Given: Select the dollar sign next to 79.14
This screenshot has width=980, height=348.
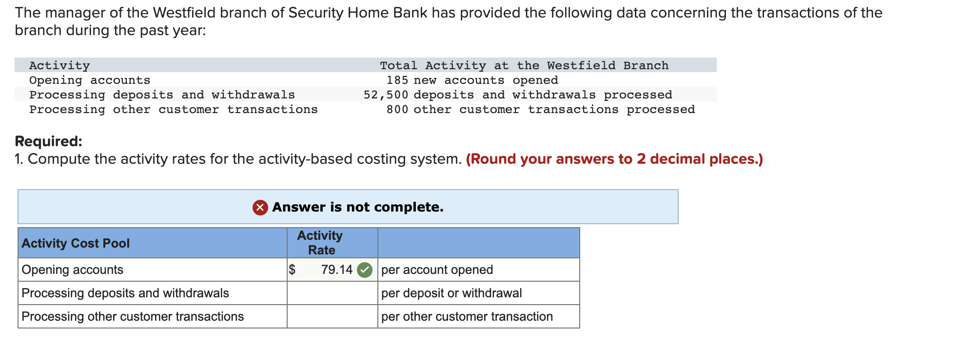Looking at the screenshot, I should (293, 270).
